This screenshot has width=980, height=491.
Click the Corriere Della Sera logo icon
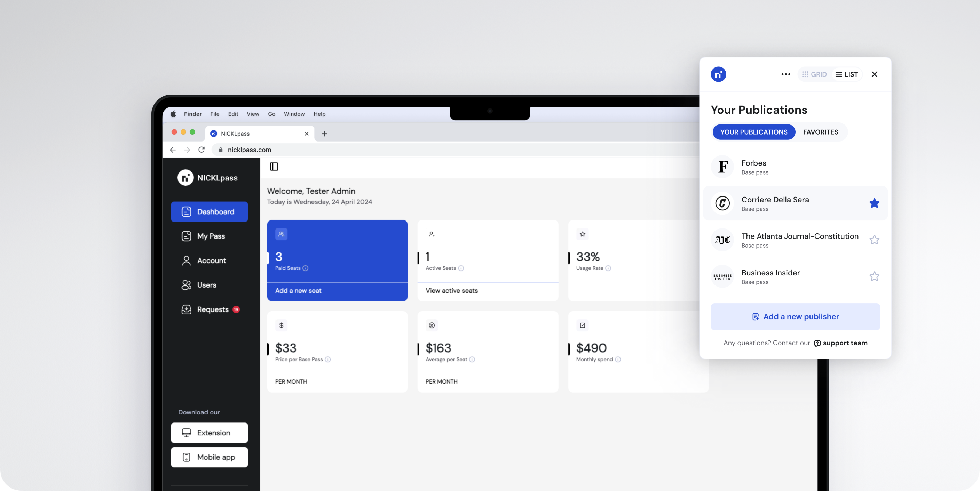722,203
